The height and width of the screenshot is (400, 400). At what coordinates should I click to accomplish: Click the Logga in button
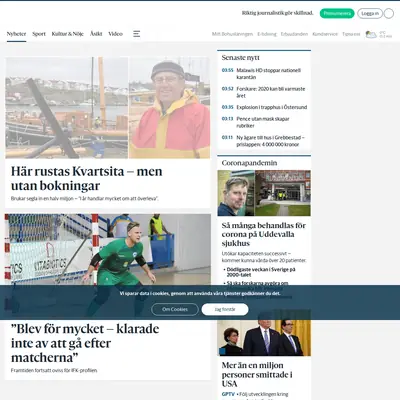click(370, 13)
